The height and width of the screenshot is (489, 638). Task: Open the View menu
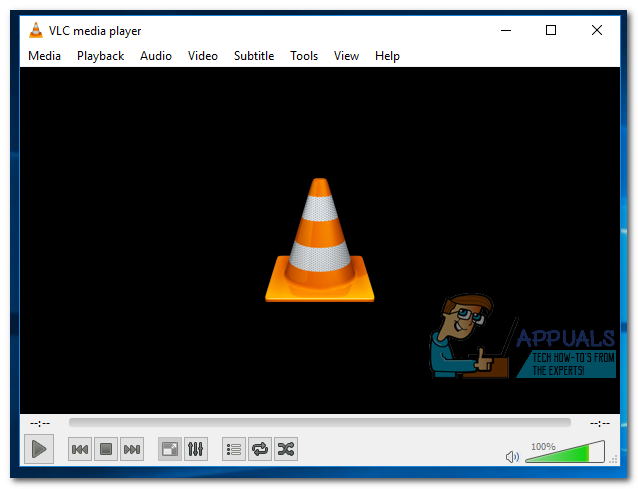coord(346,56)
